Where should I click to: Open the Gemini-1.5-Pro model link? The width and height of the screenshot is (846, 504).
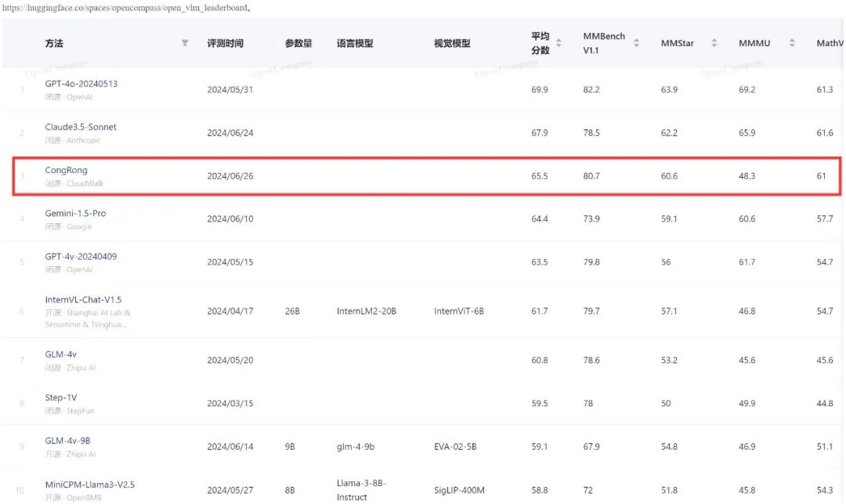(75, 213)
